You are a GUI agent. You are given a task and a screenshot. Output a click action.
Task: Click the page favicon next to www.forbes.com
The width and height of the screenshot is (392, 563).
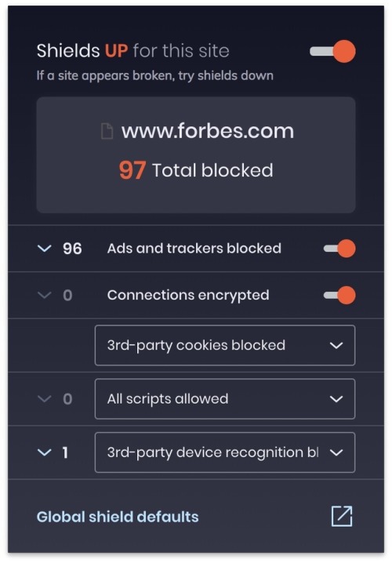(x=107, y=131)
